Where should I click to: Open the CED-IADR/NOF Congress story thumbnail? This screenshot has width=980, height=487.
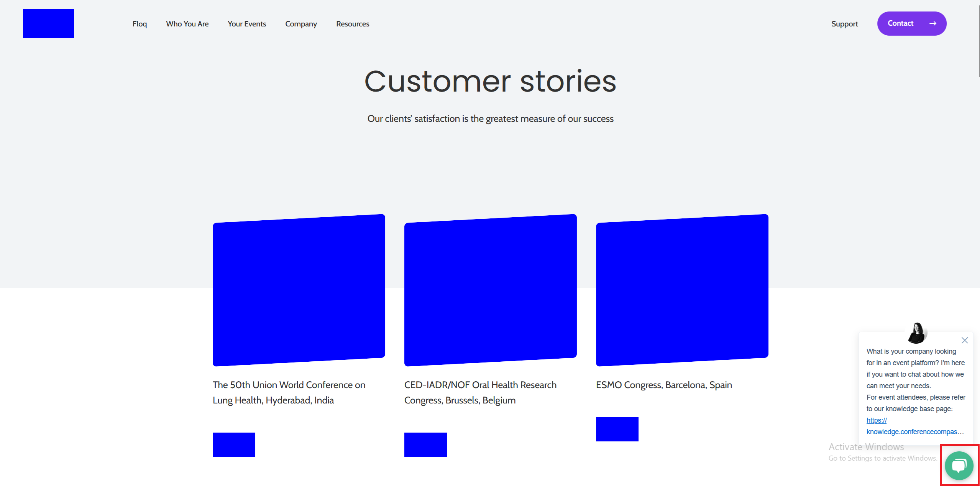[x=490, y=290]
